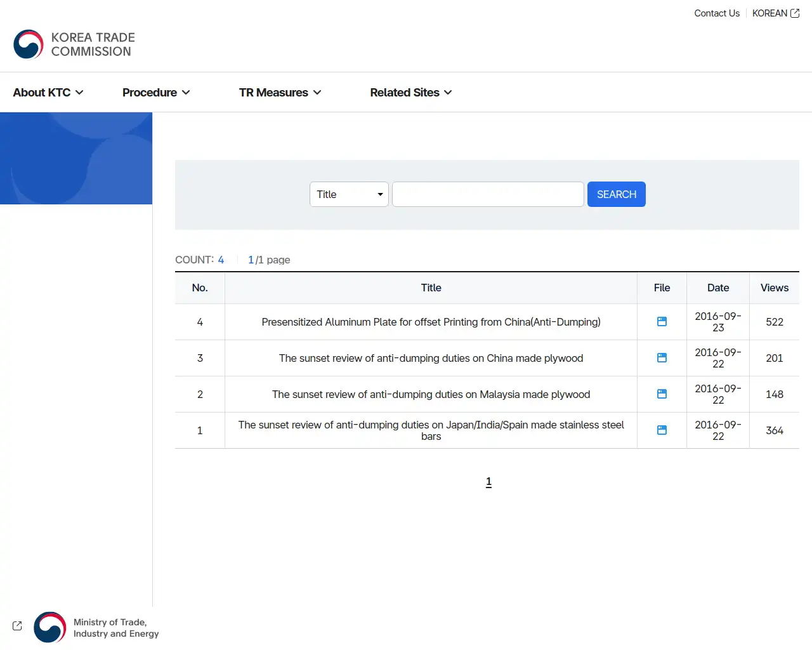Click row number 3 cell

coord(200,358)
